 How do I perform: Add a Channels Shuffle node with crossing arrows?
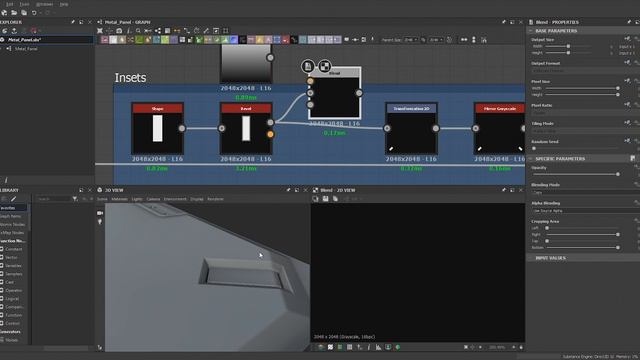pyautogui.click(x=131, y=40)
